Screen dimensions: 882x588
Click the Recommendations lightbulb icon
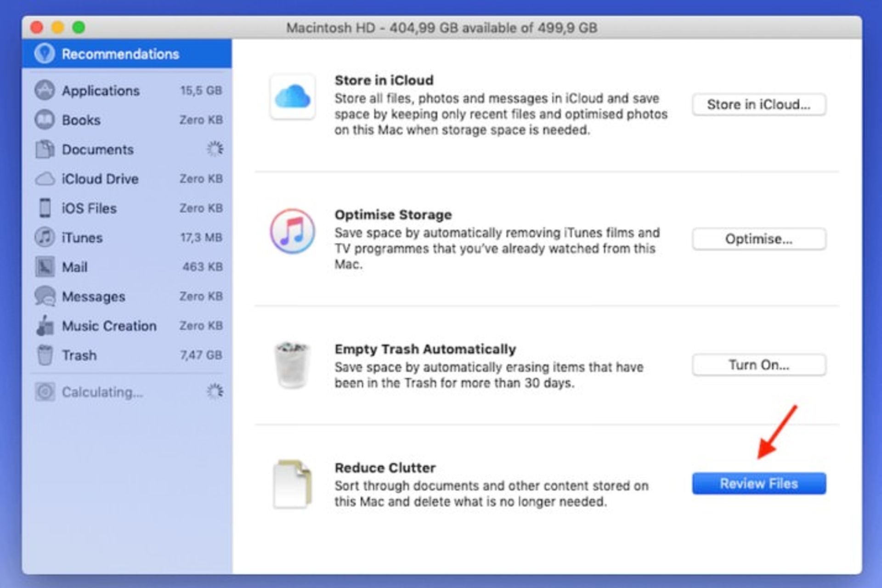tap(45, 54)
